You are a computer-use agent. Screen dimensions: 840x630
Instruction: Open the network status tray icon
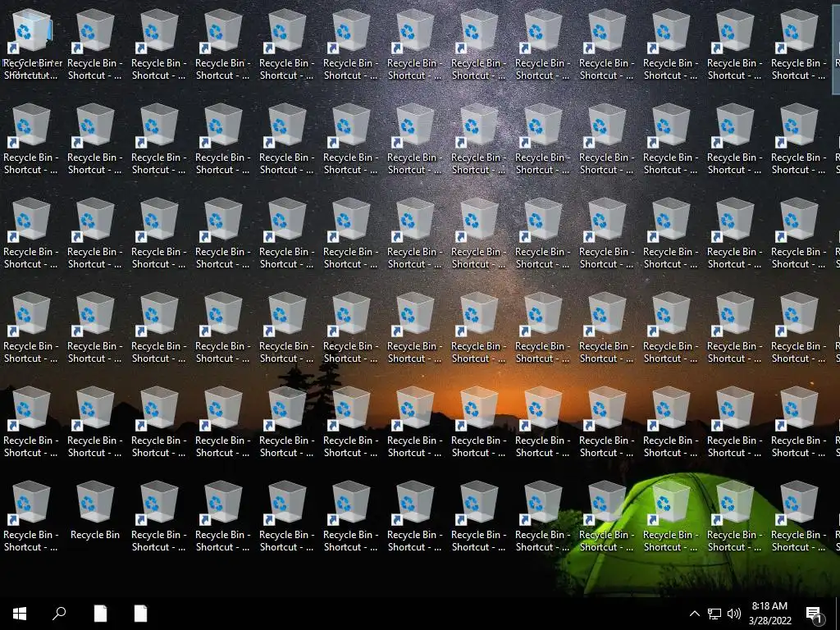pyautogui.click(x=714, y=614)
